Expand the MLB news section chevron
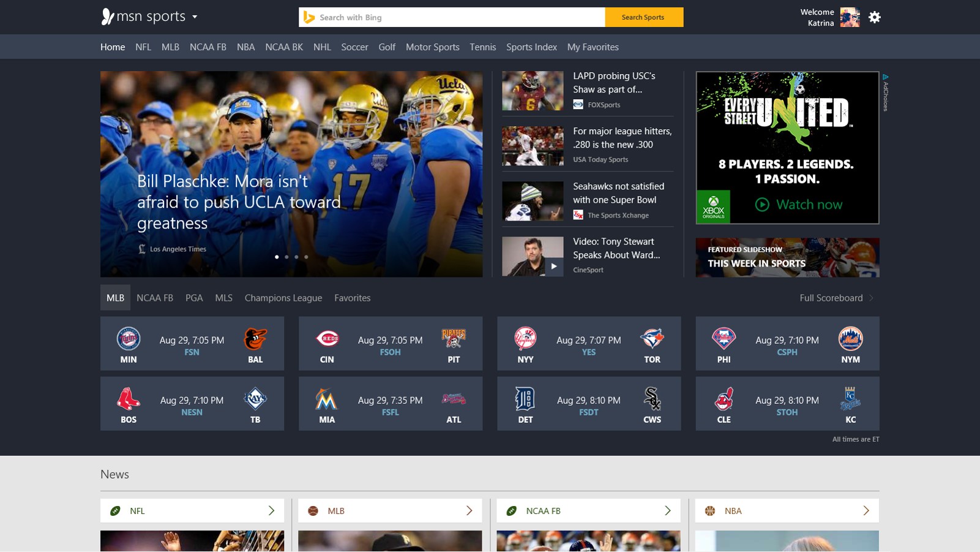 tap(469, 511)
